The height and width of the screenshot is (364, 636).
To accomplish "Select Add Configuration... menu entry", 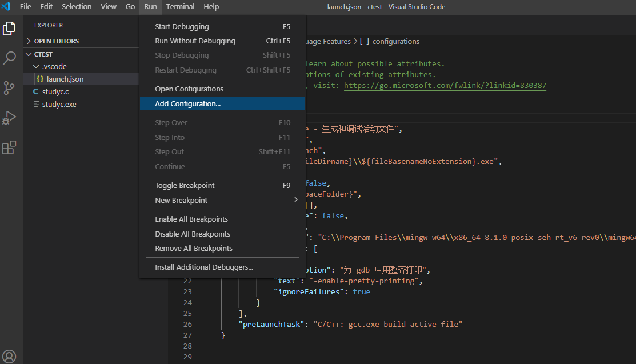I will pos(222,103).
